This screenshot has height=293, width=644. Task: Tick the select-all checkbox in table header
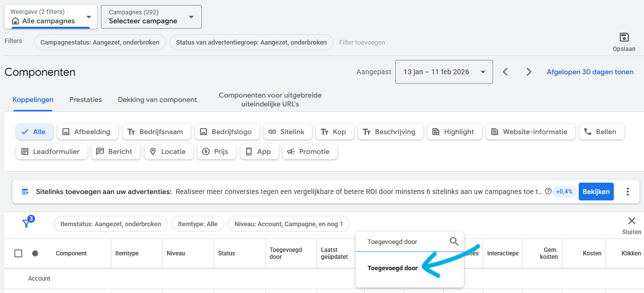[18, 253]
